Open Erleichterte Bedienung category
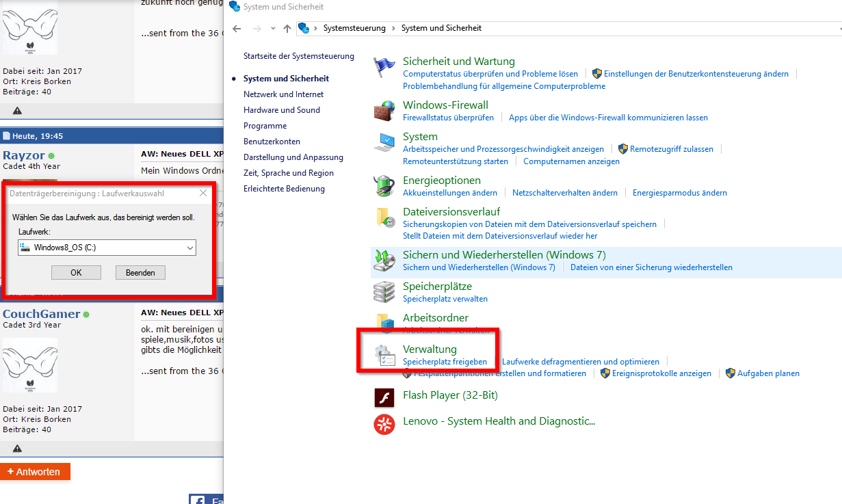Screen dimensions: 842x504 coord(285,189)
